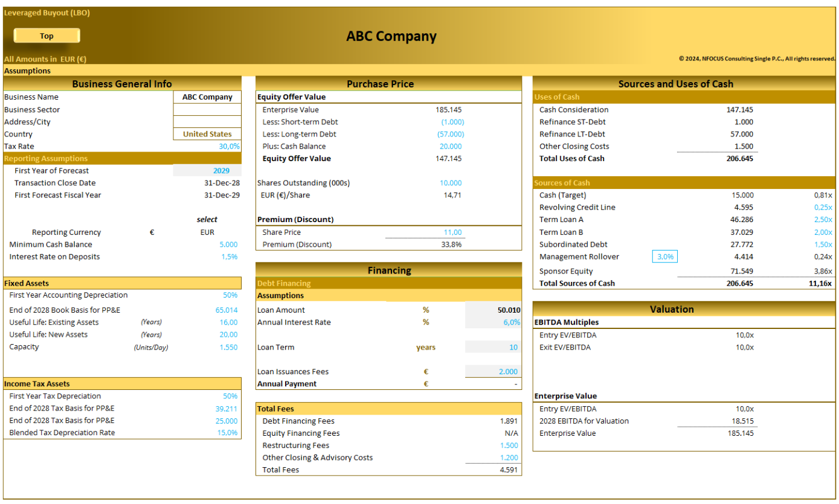
Task: Click the Capacity value 1.550
Action: coord(228,347)
